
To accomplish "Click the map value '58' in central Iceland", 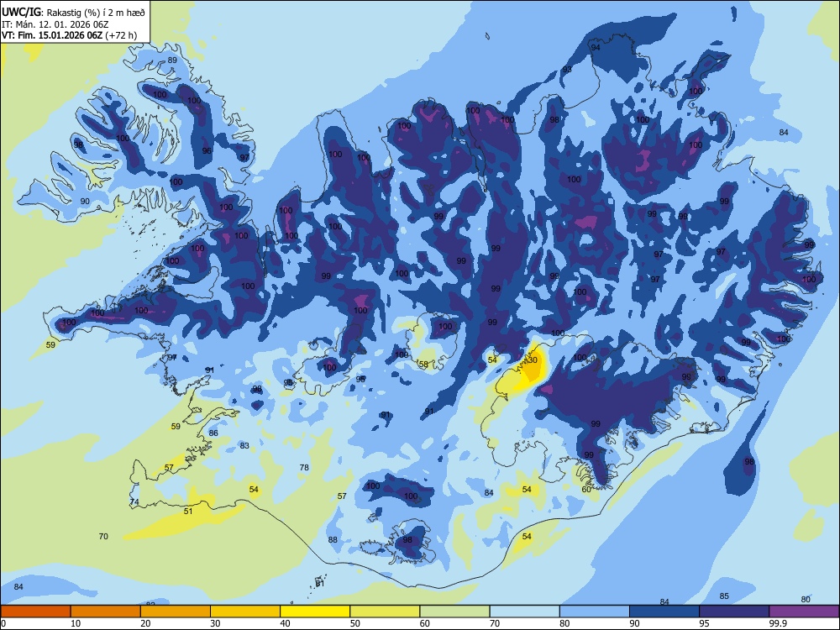I will [x=423, y=365].
